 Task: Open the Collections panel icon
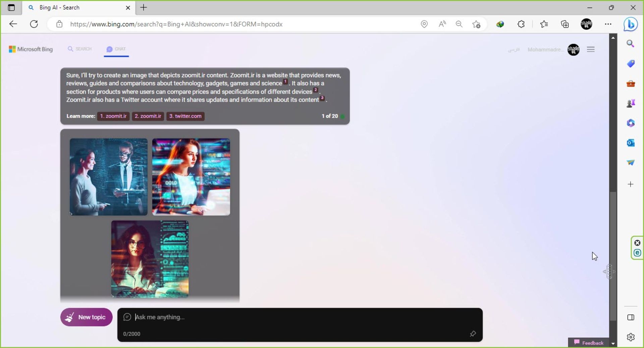565,24
